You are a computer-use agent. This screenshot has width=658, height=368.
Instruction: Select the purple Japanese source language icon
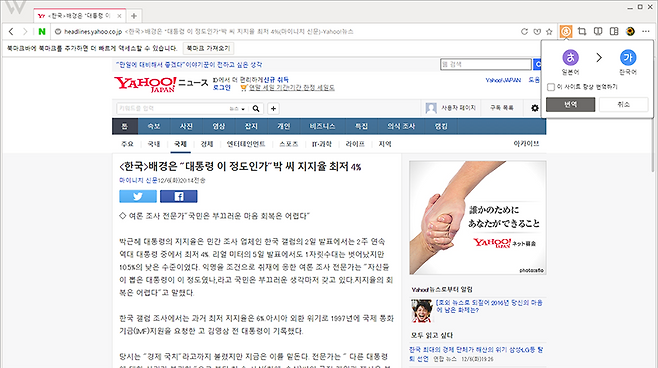(570, 57)
